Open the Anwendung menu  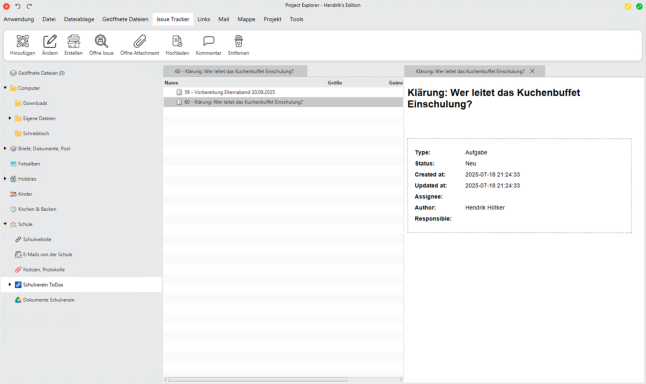(19, 19)
